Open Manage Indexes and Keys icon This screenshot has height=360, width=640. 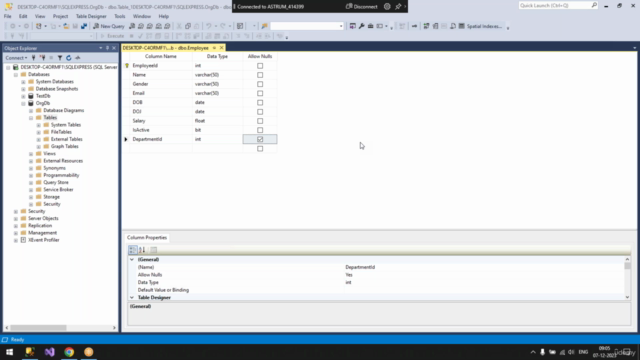click(436, 26)
